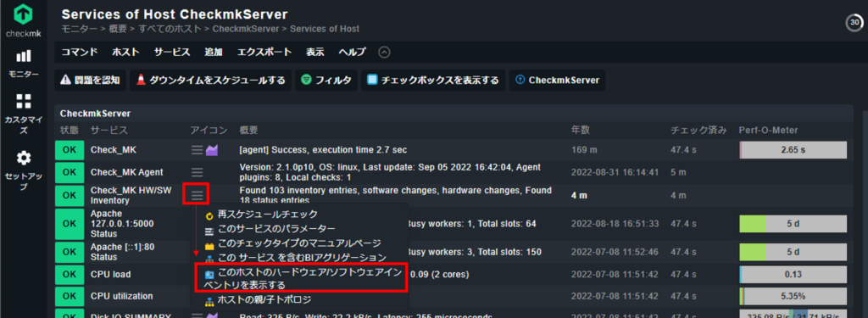Sort by the チェック済み column header
Image resolution: width=868 pixels, height=318 pixels.
(x=698, y=131)
